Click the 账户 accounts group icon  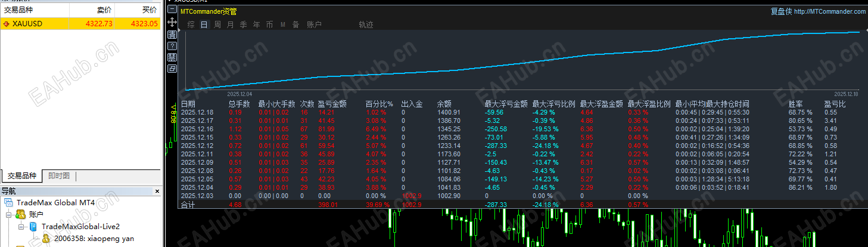[x=21, y=214]
